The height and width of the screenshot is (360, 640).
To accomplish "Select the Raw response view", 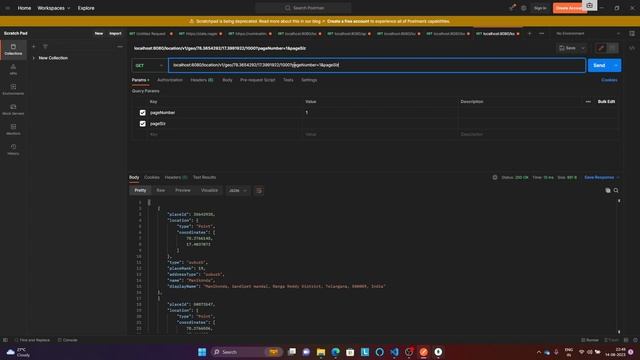I will tap(161, 191).
